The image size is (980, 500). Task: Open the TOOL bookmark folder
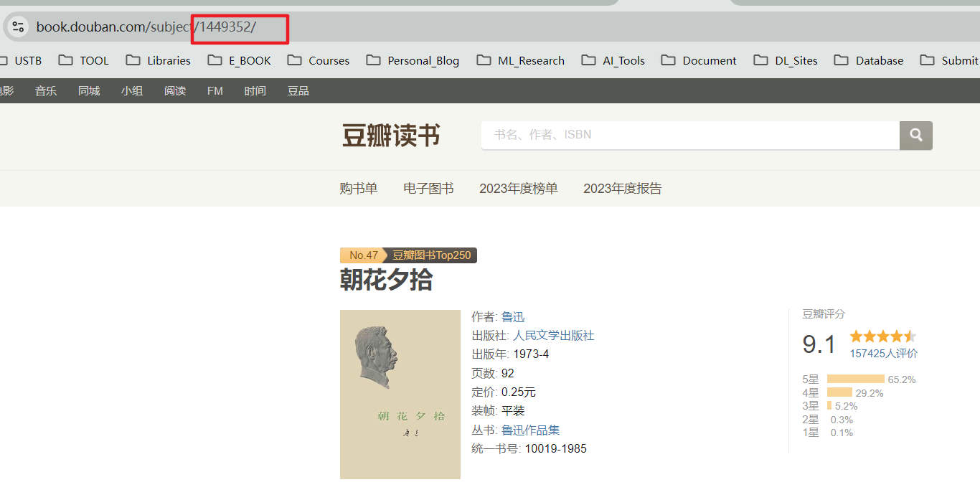click(x=84, y=60)
